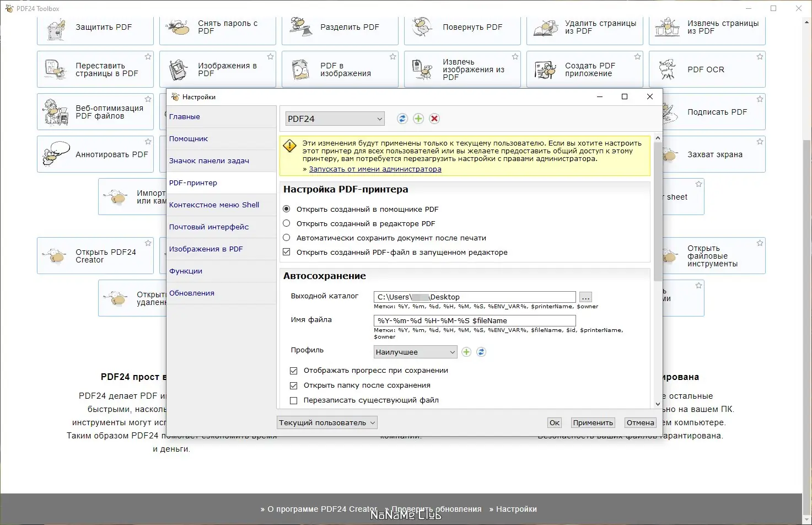Open the Подписать PDF tool
The image size is (812, 525).
(714, 112)
